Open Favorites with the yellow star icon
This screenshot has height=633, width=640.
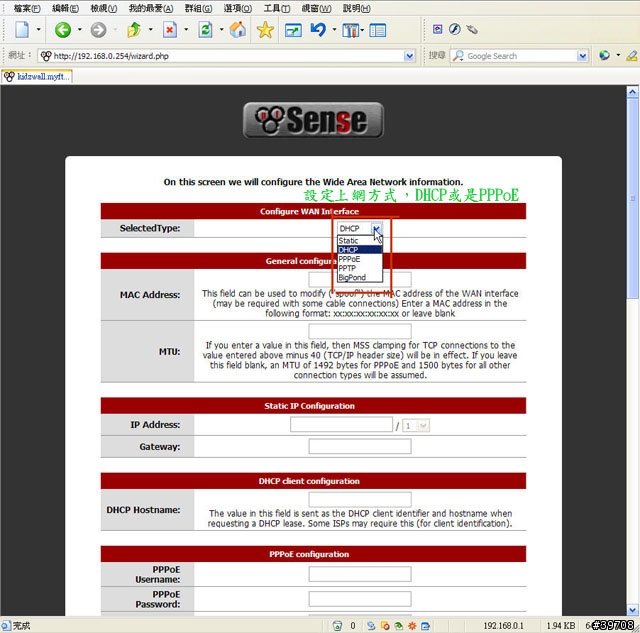click(x=265, y=30)
